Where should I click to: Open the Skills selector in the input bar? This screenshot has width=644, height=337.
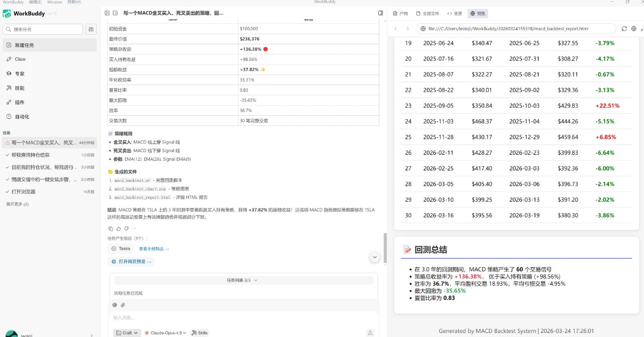[x=200, y=332]
